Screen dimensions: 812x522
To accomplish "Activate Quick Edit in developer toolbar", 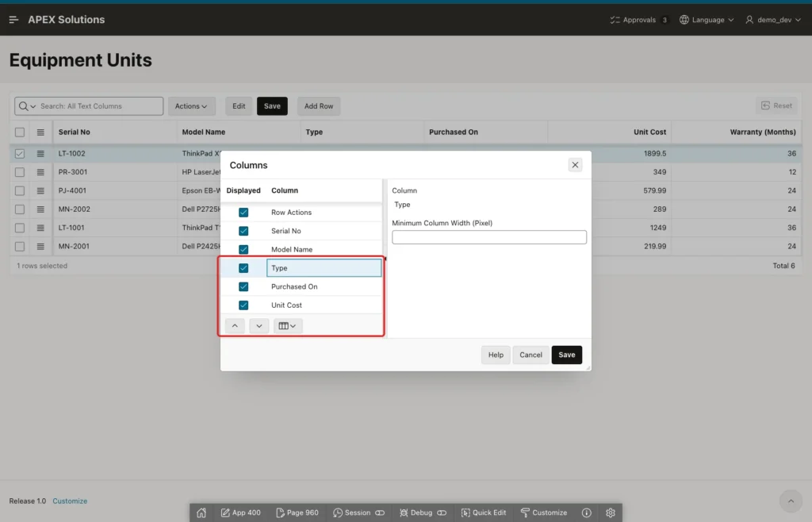I will (x=484, y=512).
